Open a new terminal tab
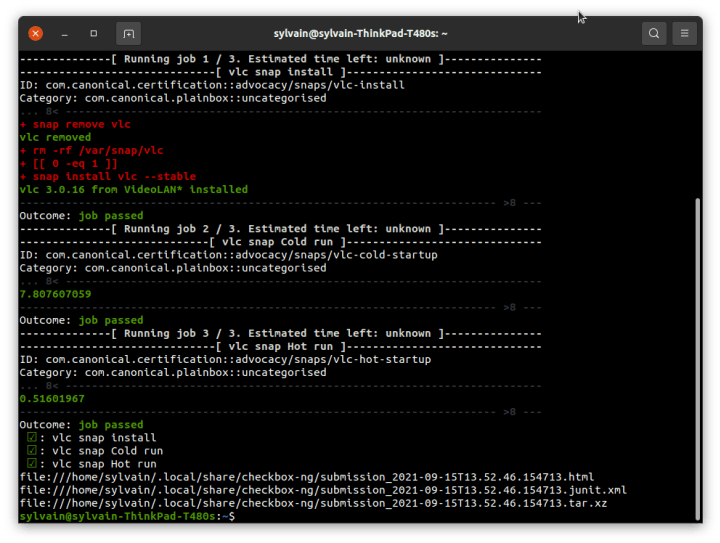The image size is (720, 543). click(x=129, y=34)
